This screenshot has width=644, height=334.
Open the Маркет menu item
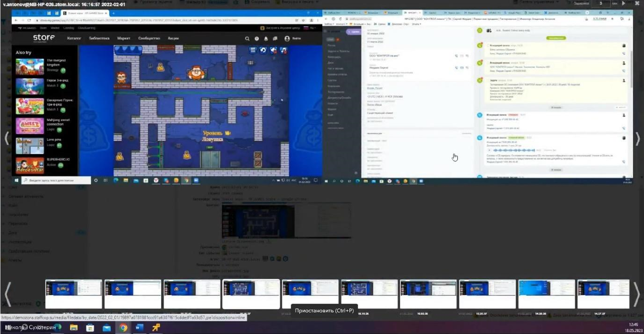click(123, 39)
